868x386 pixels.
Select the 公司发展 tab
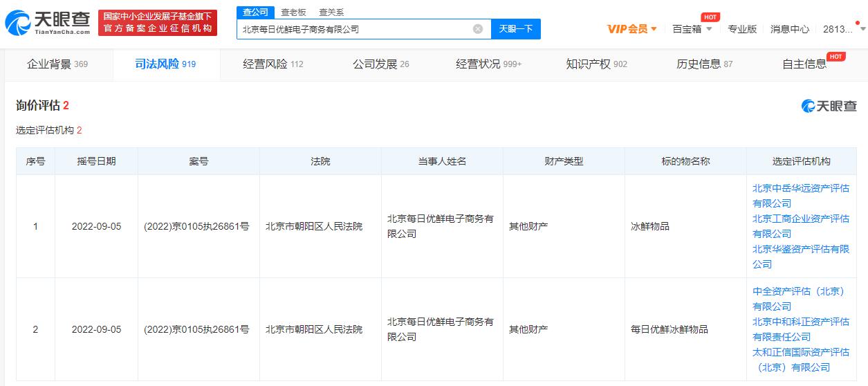coord(381,64)
